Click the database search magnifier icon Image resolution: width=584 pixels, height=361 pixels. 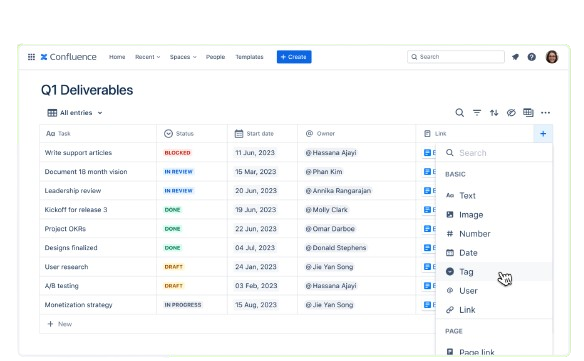460,113
